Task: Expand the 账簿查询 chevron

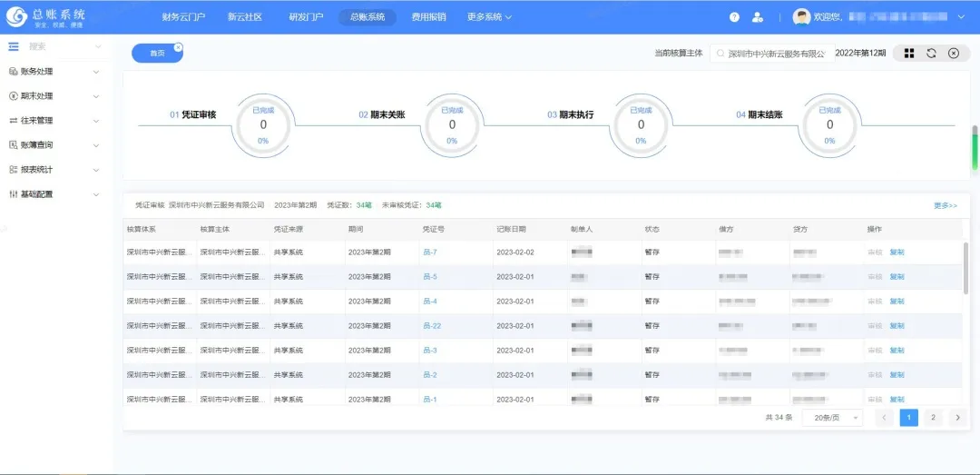Action: pyautogui.click(x=96, y=145)
